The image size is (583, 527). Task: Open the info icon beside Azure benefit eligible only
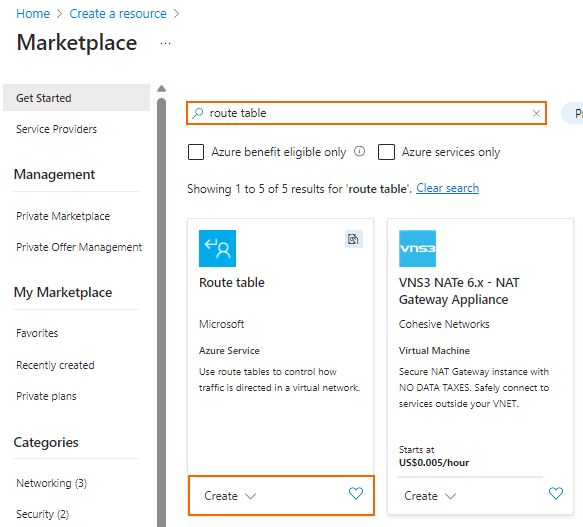(359, 151)
